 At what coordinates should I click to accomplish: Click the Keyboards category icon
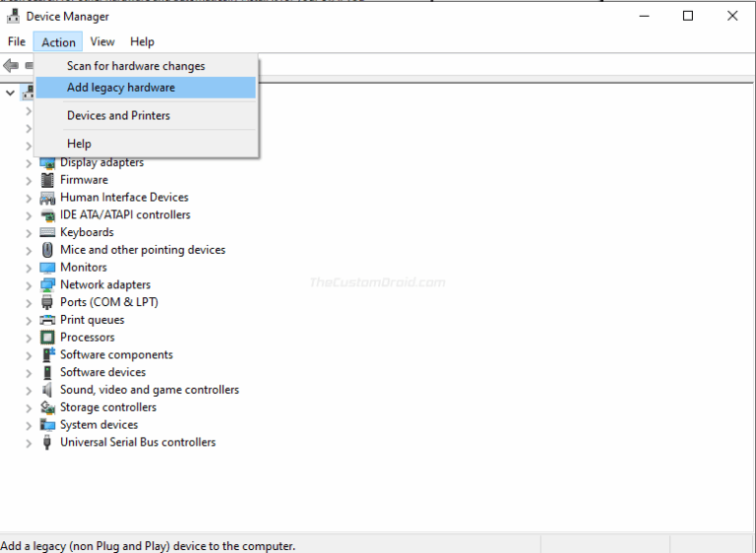(x=47, y=232)
